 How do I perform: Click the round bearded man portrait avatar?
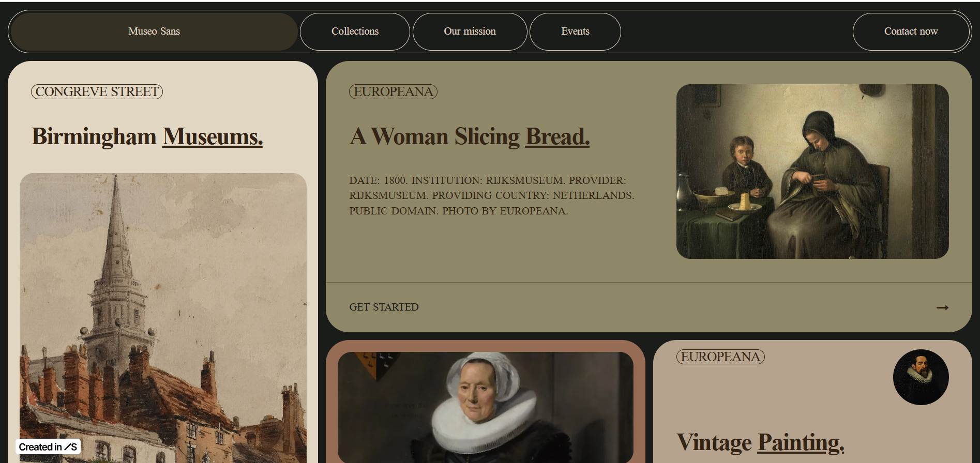pos(921,377)
